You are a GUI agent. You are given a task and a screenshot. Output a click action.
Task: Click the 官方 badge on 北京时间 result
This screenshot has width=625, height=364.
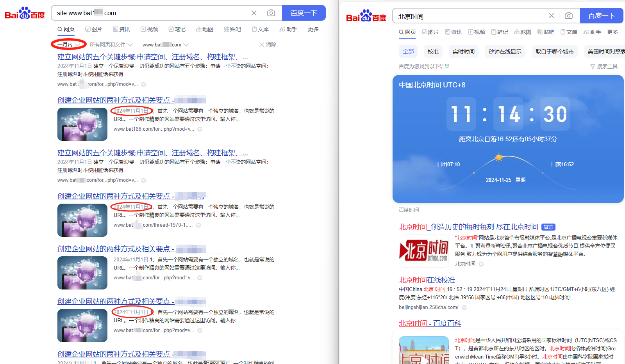[548, 227]
